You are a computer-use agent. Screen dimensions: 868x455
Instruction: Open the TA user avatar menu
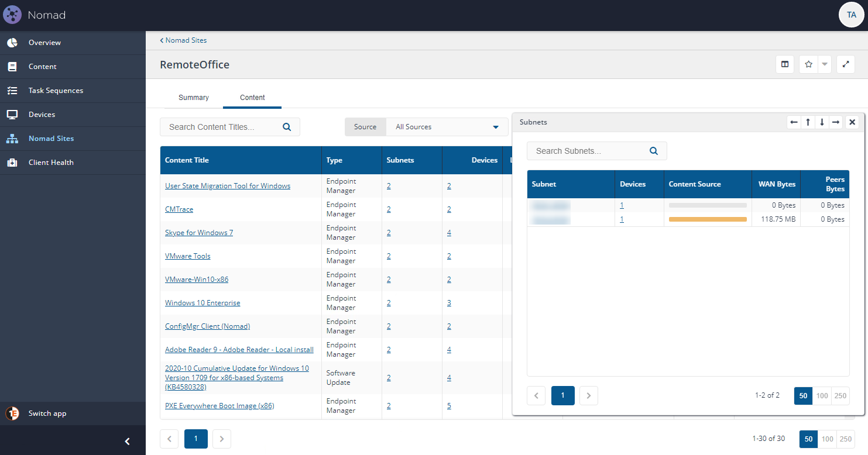pyautogui.click(x=852, y=15)
